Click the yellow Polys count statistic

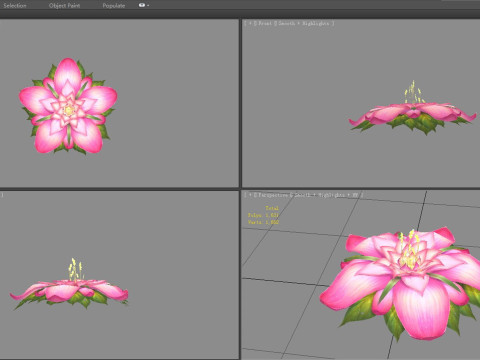263,215
